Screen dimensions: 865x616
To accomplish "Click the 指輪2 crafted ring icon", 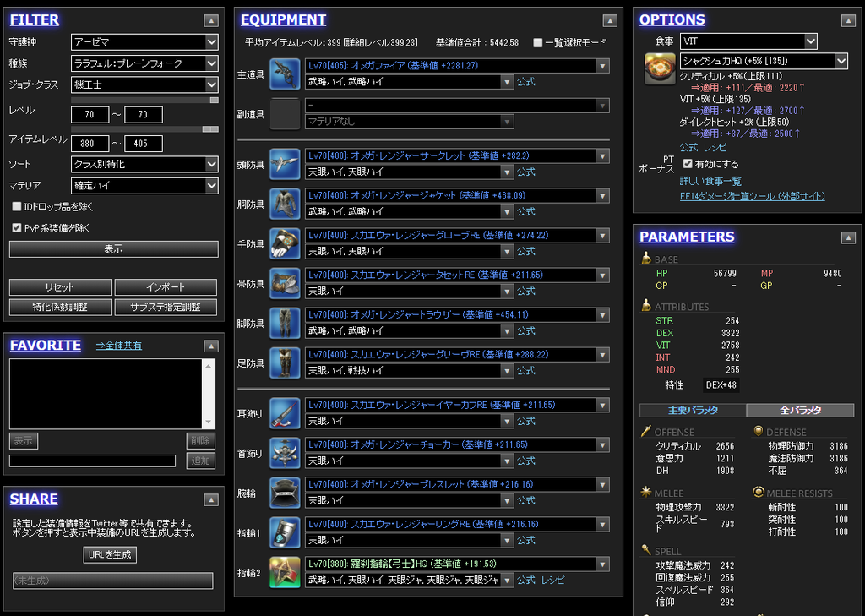I will pyautogui.click(x=285, y=572).
